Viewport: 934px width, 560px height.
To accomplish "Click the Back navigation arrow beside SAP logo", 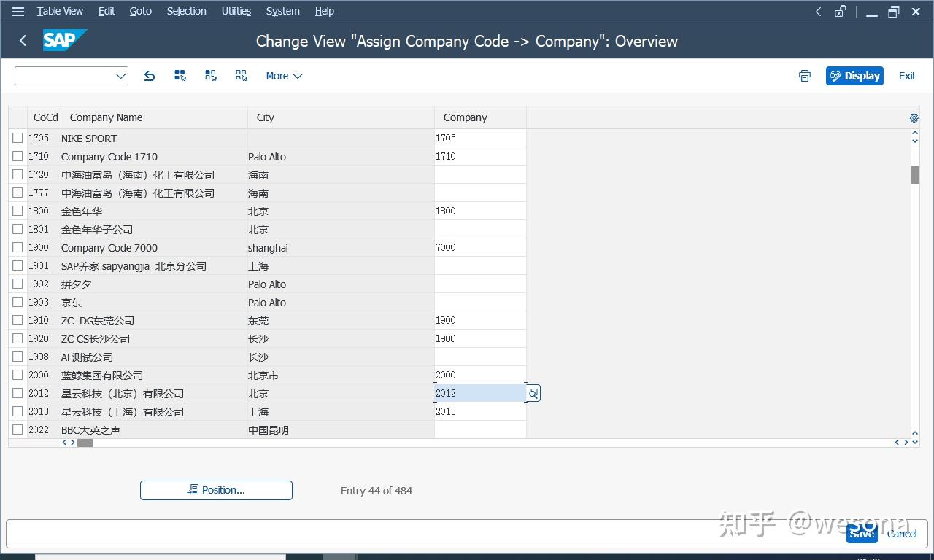I will [22, 41].
